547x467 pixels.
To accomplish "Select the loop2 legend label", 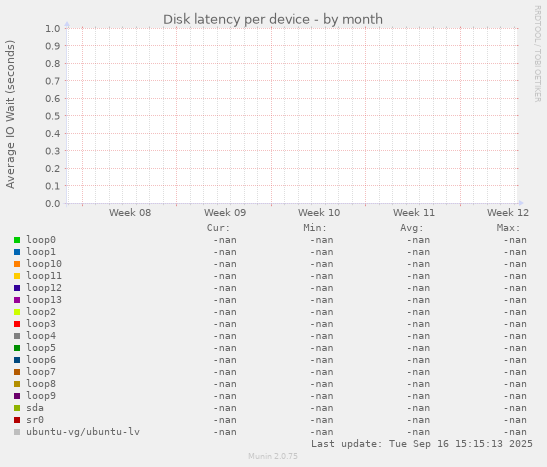I will tap(41, 312).
